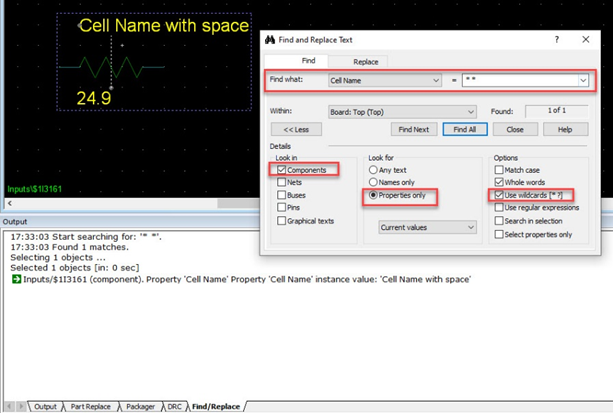The width and height of the screenshot is (613, 413).
Task: Open the Part Replace tab
Action: tap(91, 406)
